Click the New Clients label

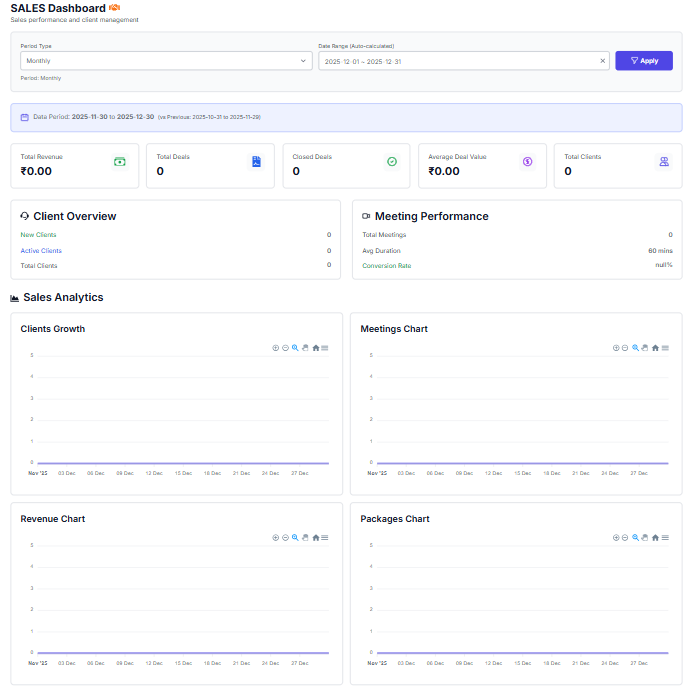pos(39,235)
